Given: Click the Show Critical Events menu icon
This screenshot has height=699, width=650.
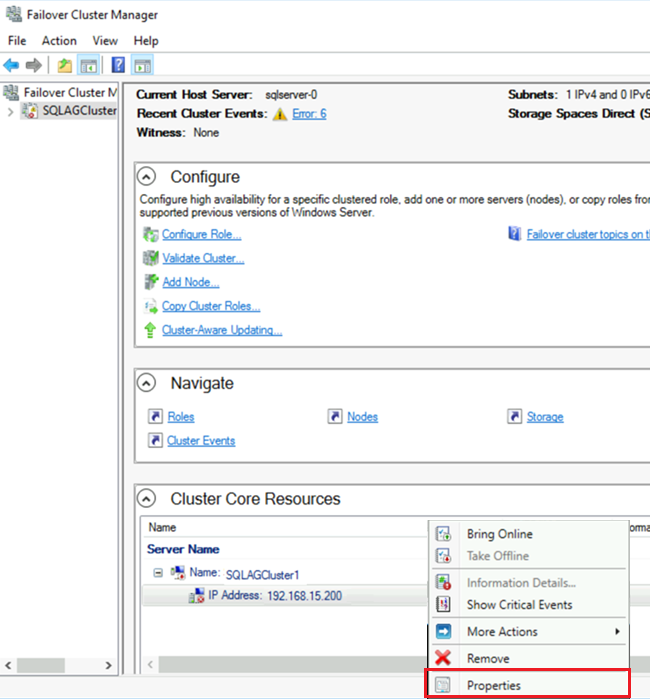Looking at the screenshot, I should 443,604.
